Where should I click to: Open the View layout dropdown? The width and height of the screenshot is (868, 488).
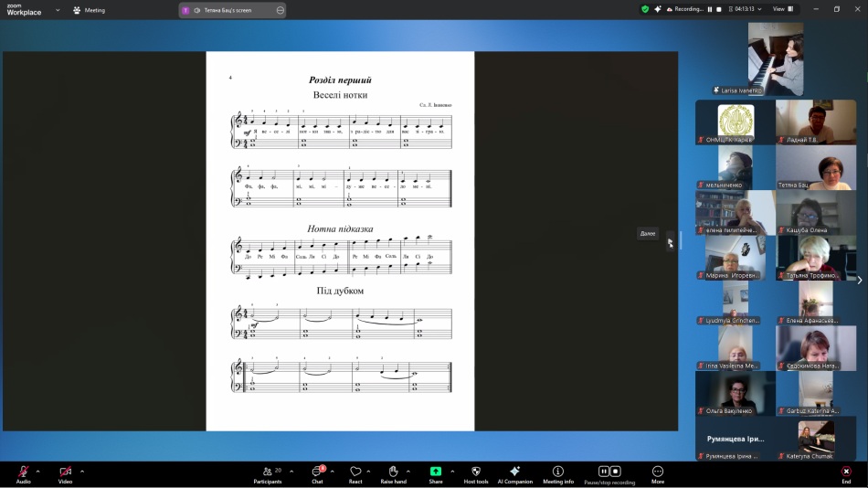pyautogui.click(x=783, y=9)
